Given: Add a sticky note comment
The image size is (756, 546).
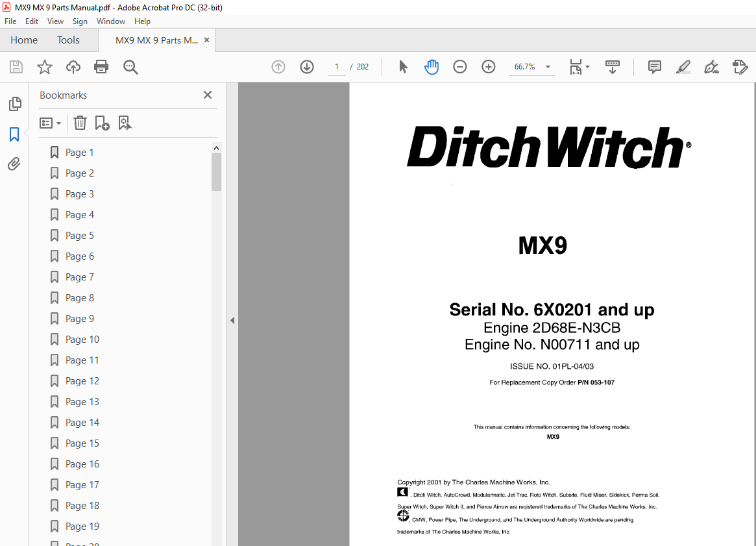Looking at the screenshot, I should [654, 67].
